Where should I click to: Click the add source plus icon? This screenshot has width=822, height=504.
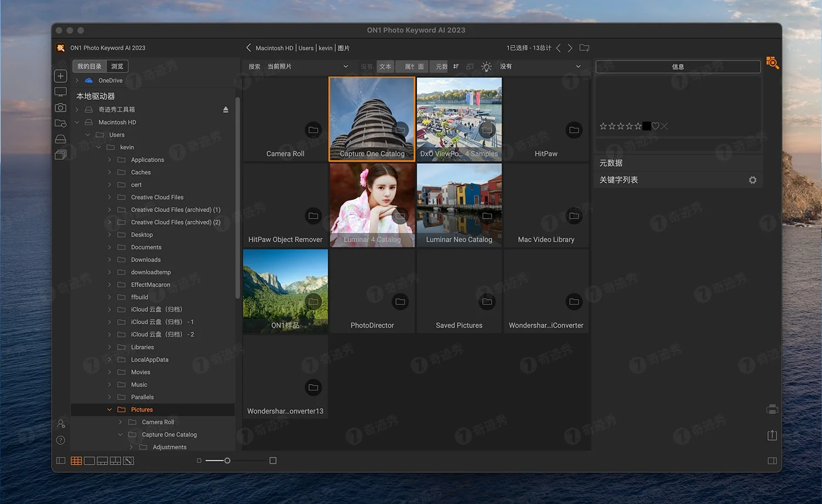tap(60, 76)
